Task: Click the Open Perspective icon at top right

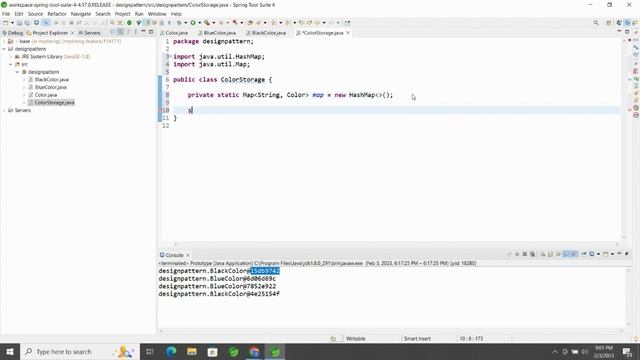Action: 609,23
